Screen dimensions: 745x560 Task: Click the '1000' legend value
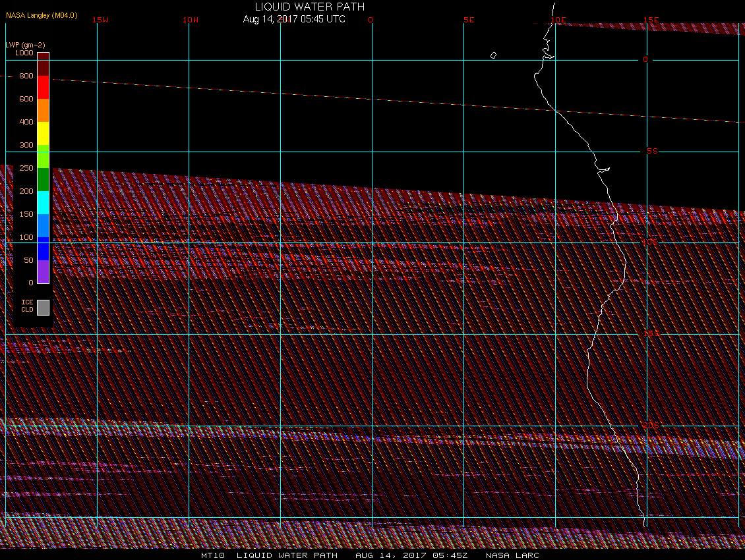(24, 53)
